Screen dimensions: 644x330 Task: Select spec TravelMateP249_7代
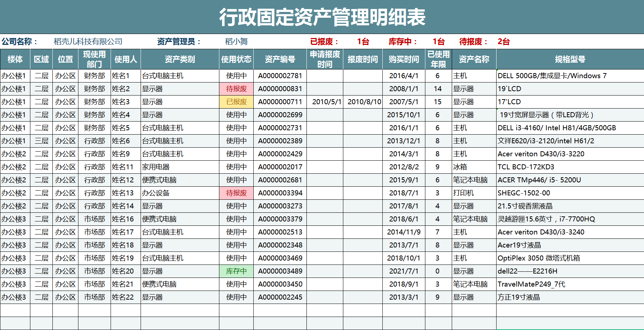click(x=531, y=284)
